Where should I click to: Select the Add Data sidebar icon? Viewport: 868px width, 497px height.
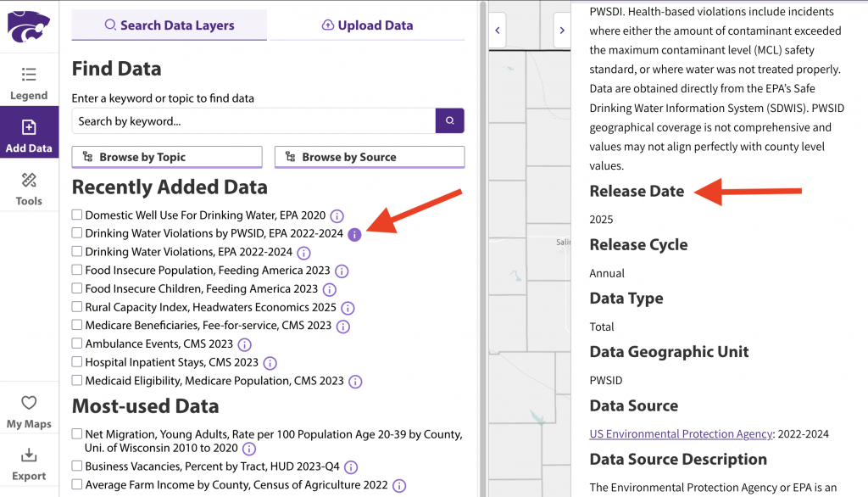(x=29, y=133)
